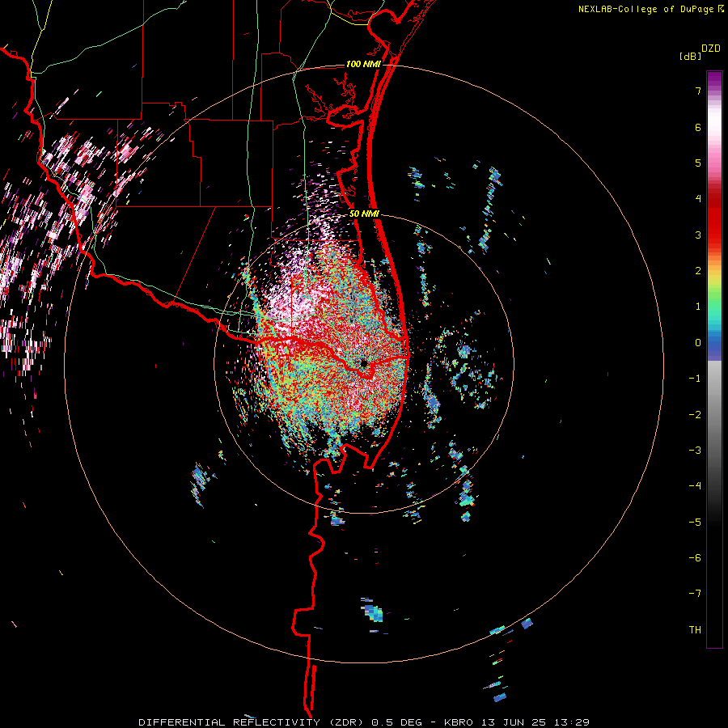Click the -7 value on the color scale
The width and height of the screenshot is (728, 728).
click(695, 594)
